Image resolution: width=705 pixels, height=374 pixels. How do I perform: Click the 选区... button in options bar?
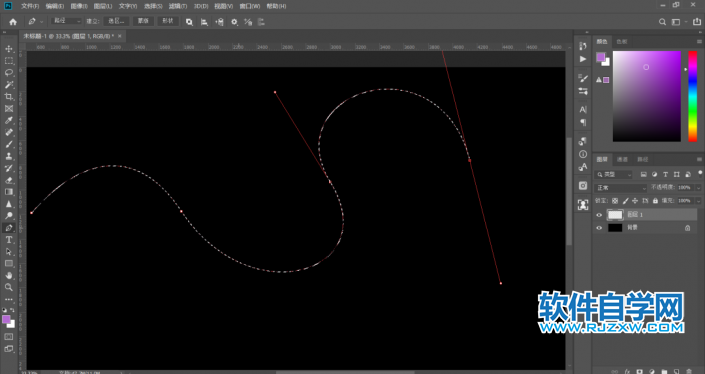click(x=116, y=21)
